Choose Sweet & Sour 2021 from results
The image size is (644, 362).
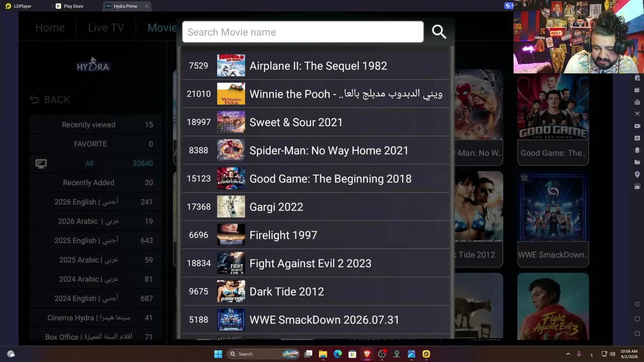pos(315,122)
